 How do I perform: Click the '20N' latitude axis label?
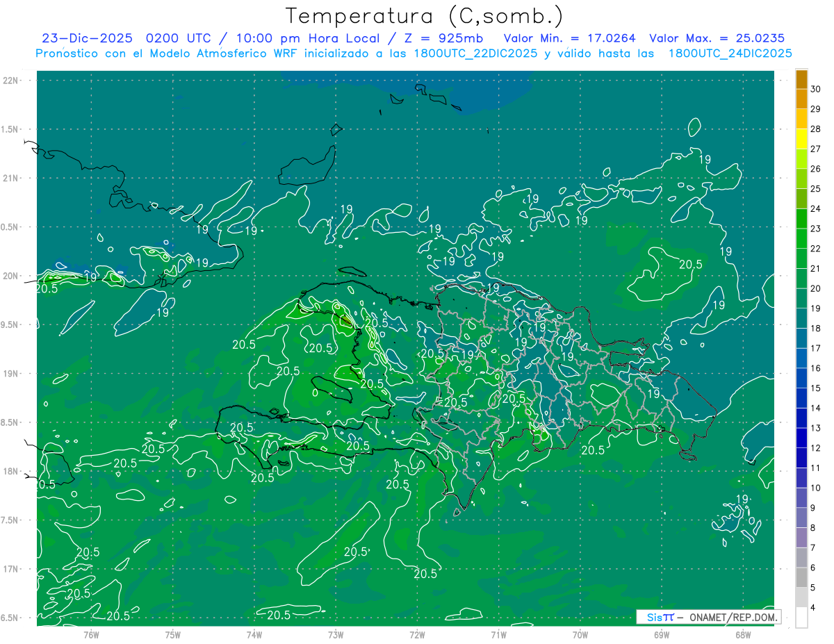click(12, 276)
